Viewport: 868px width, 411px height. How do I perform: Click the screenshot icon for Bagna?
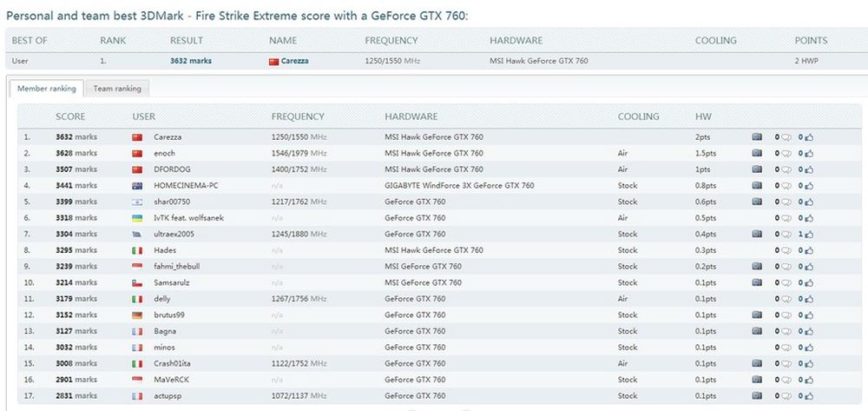point(757,331)
